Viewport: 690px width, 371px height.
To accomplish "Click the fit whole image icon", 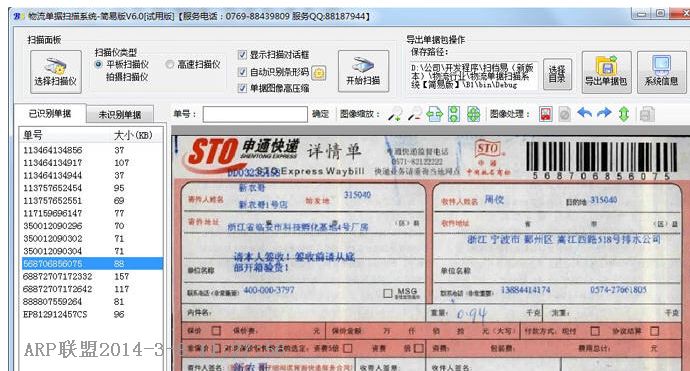I will coord(473,114).
